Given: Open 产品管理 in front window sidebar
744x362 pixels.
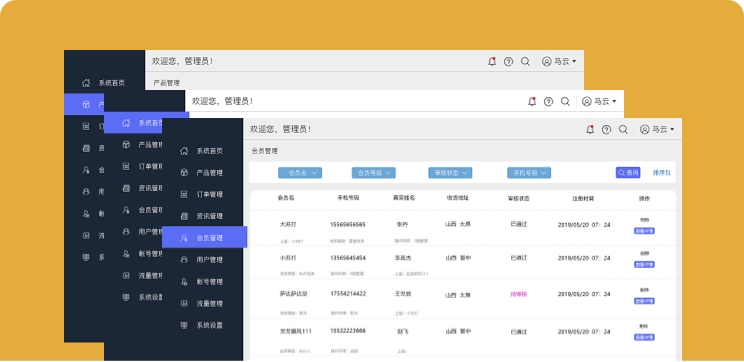Looking at the screenshot, I should (x=210, y=173).
